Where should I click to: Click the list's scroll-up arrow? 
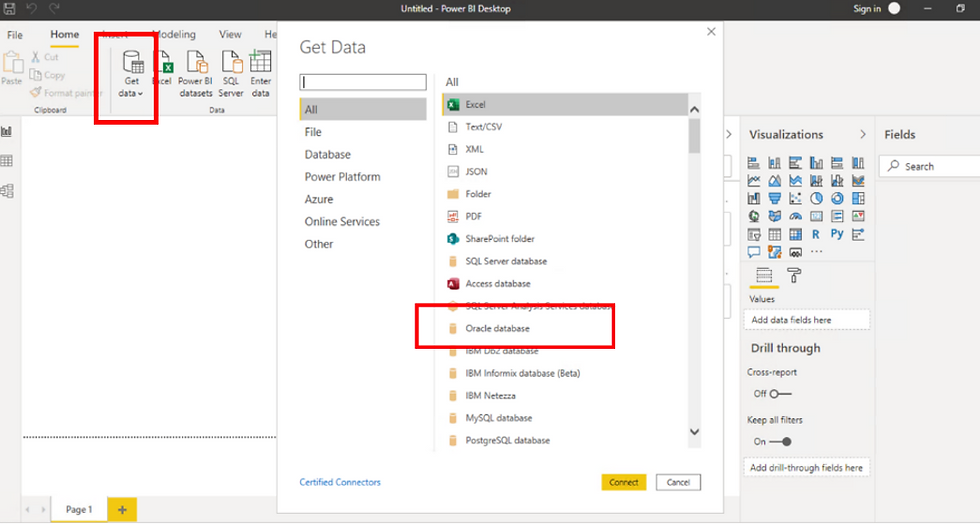(x=694, y=109)
